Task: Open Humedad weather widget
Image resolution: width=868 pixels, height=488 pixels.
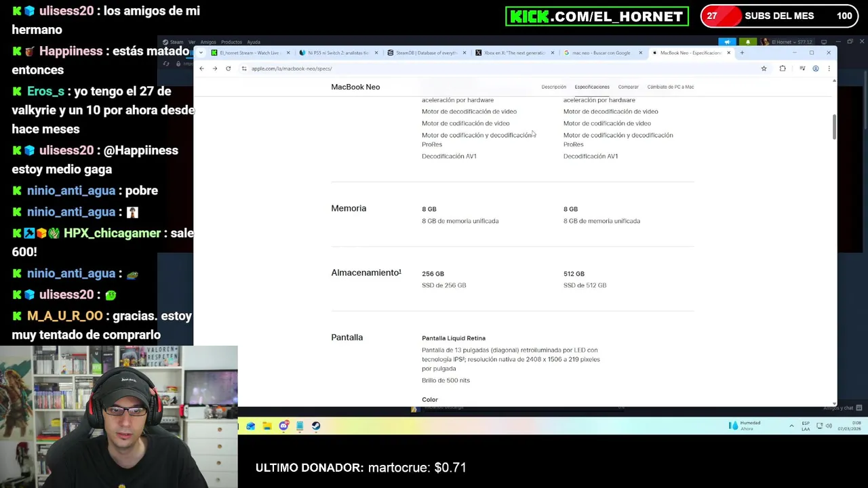Action: click(745, 426)
